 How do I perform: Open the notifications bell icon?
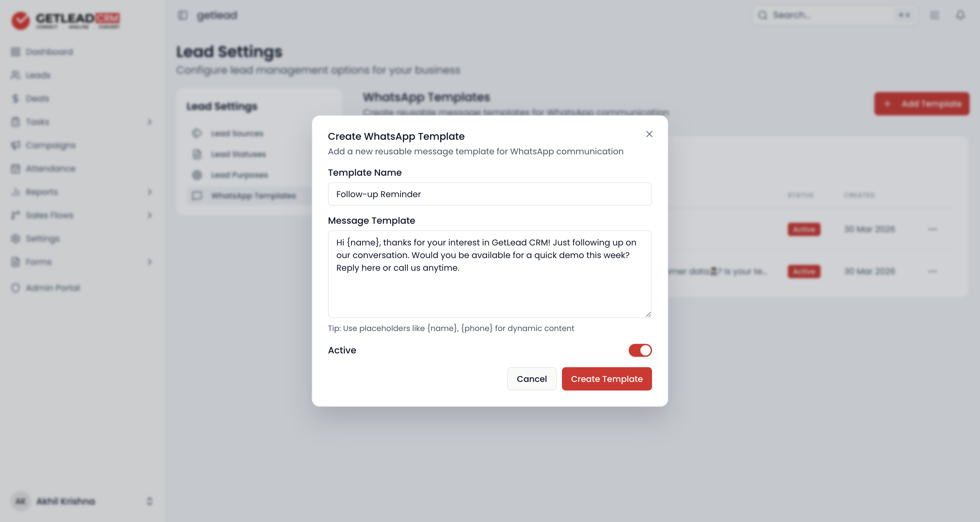960,15
